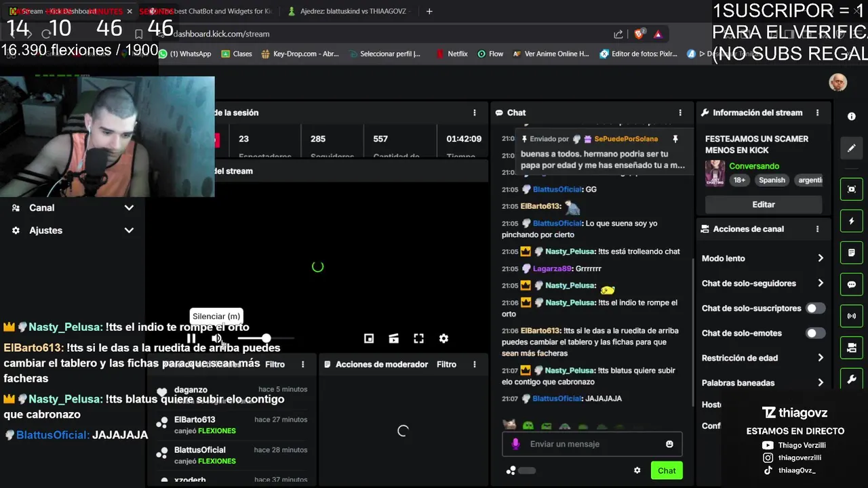Image resolution: width=868 pixels, height=488 pixels.
Task: Click the Chat panel scrollbar
Action: [692, 332]
